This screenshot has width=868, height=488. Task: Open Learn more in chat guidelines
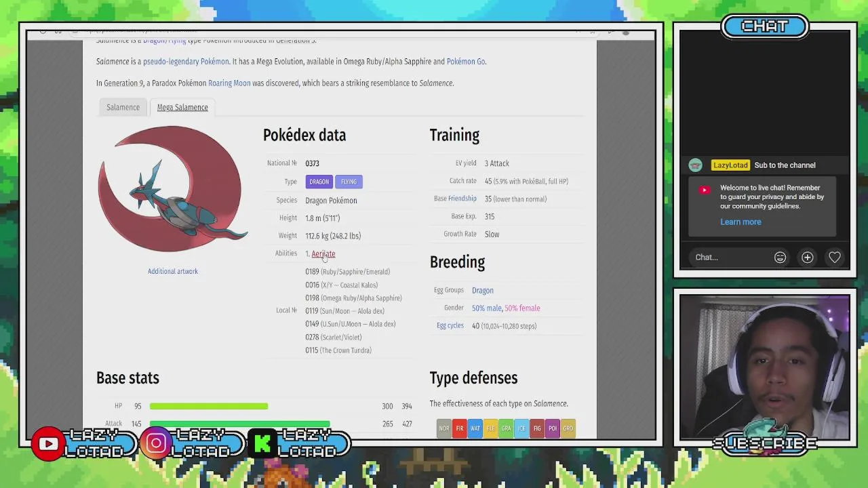741,222
